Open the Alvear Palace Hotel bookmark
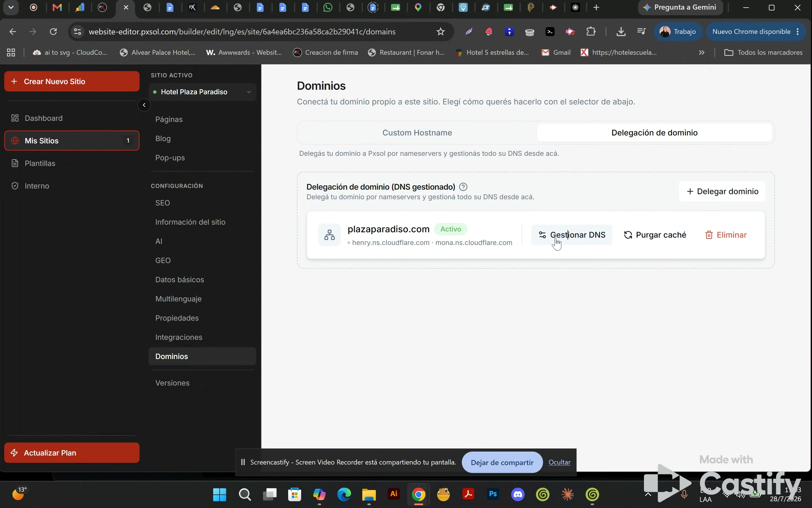Screen dimensions: 812x508 pos(158,52)
